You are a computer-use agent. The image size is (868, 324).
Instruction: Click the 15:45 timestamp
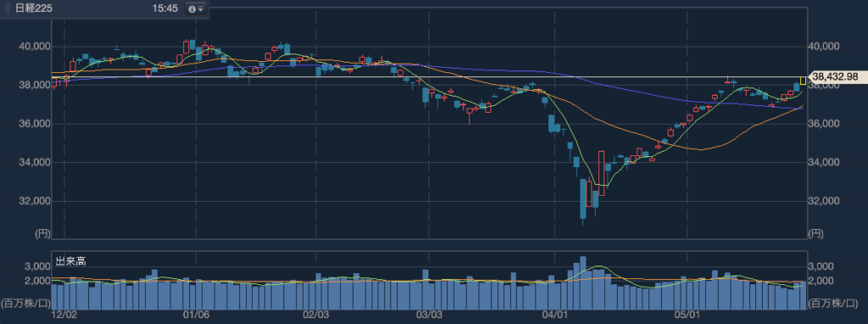(x=165, y=9)
